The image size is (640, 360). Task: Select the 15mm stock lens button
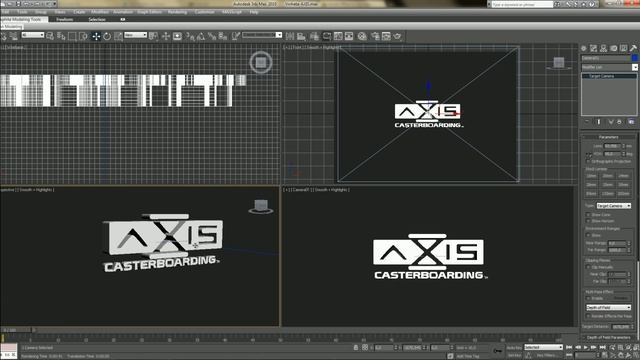(x=591, y=176)
